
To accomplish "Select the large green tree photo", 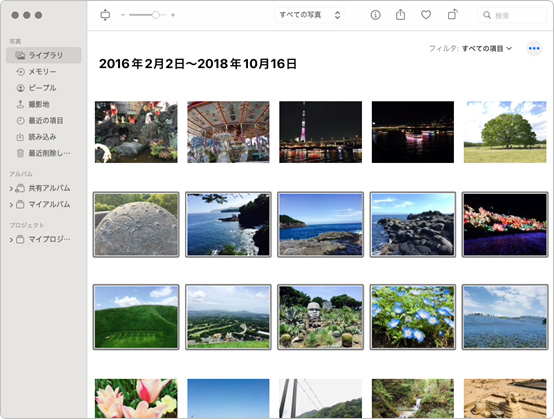I will pos(505,132).
